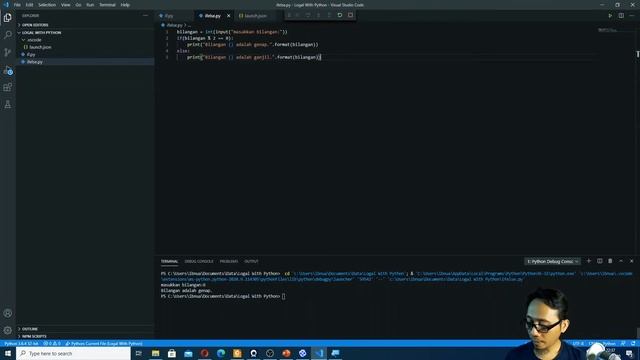
Task: Switch to the if.py editor tab
Action: [x=173, y=16]
